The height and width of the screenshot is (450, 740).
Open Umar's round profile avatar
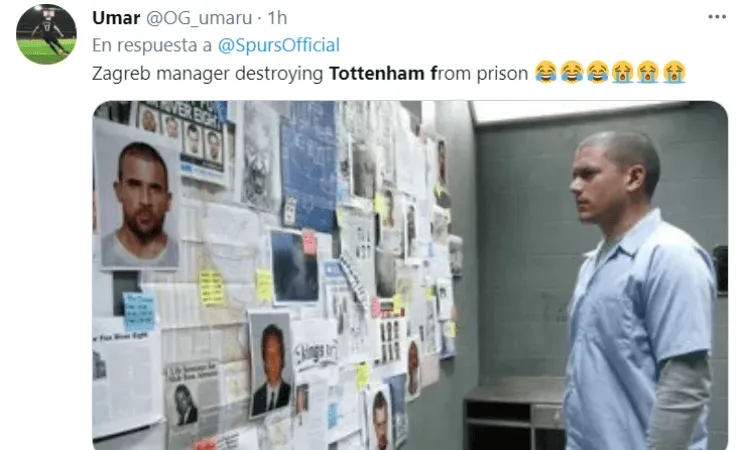pyautogui.click(x=46, y=34)
